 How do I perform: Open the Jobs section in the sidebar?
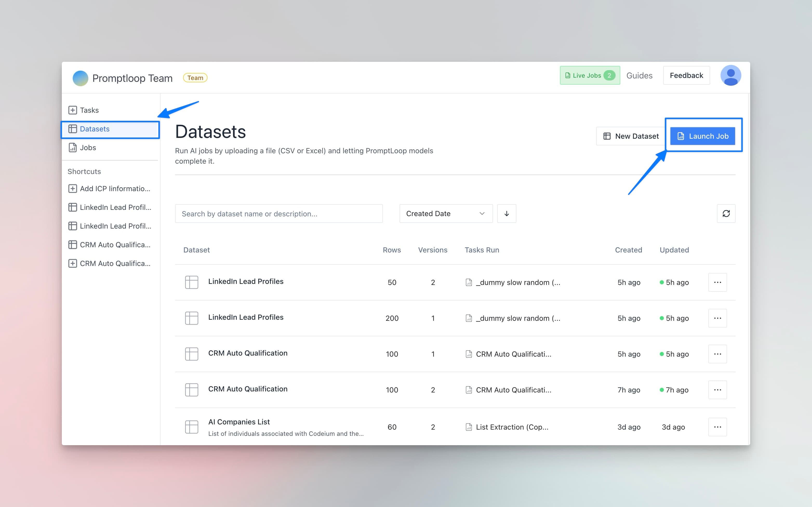click(88, 148)
